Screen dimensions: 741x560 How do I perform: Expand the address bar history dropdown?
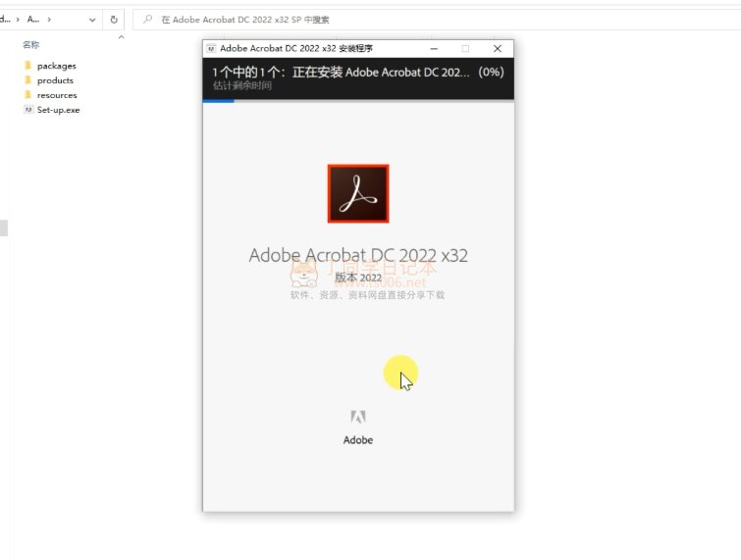tap(92, 20)
